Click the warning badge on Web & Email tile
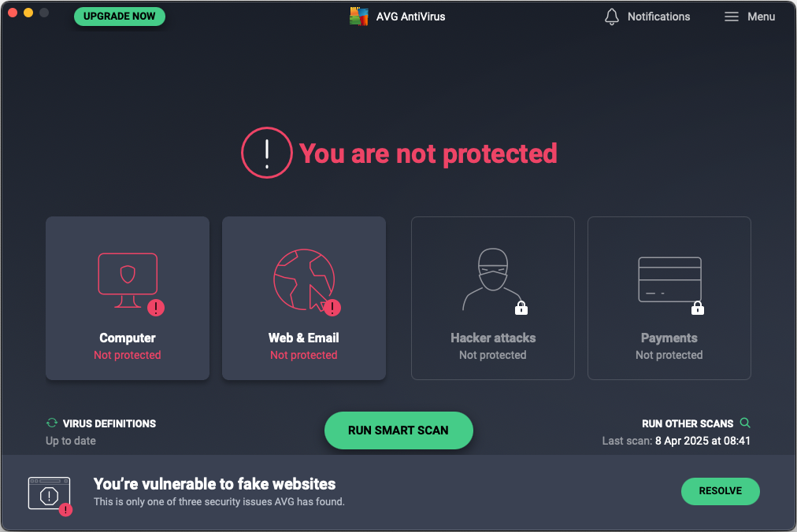 pyautogui.click(x=332, y=308)
